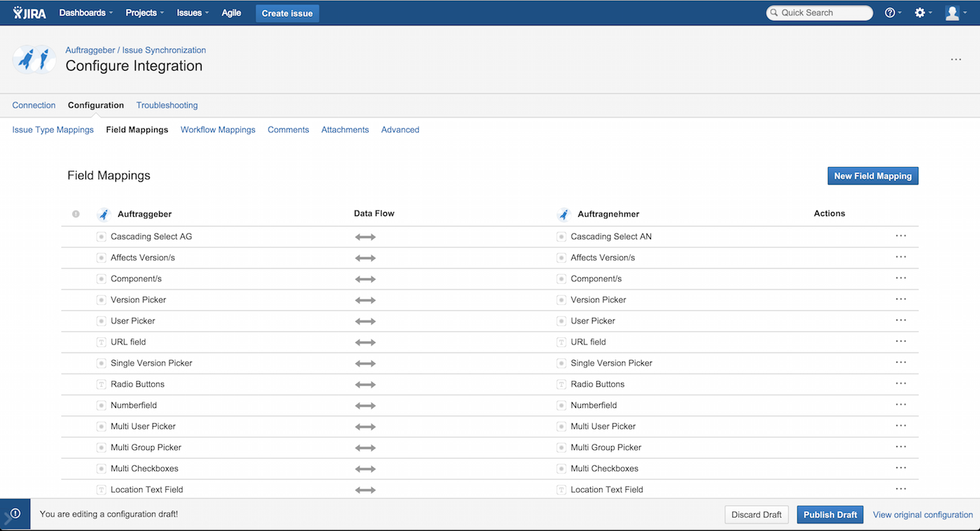Open the Dashboards dropdown menu
This screenshot has height=531, width=980.
point(86,13)
